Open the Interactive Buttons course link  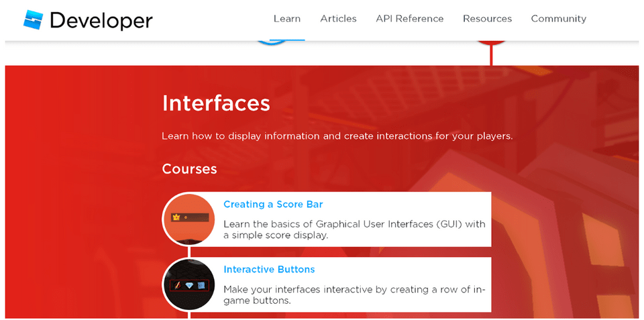pyautogui.click(x=269, y=270)
